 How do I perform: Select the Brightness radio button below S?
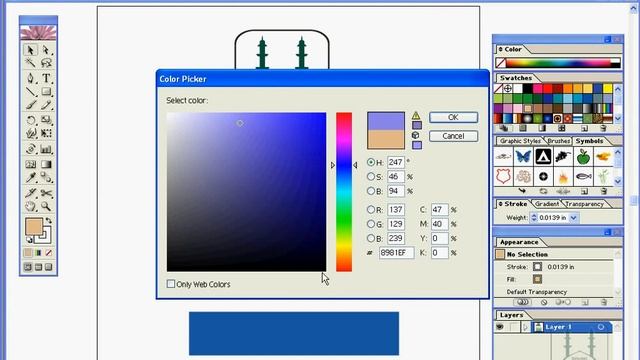point(371,191)
